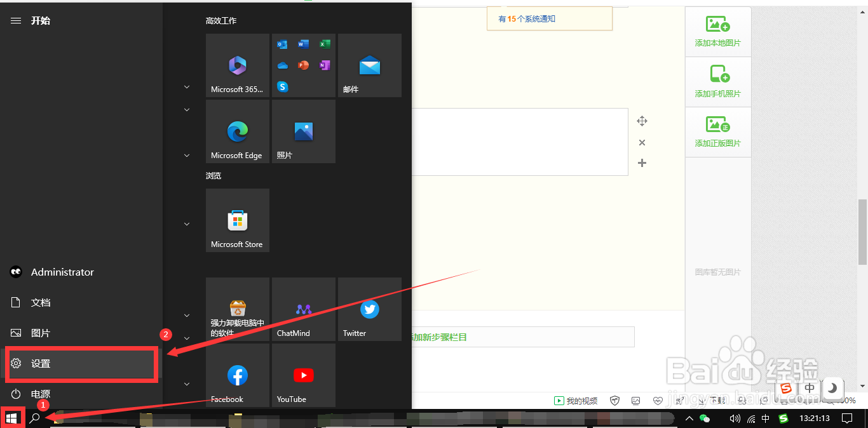
Task: Launch Excel from the Office tile group
Action: pos(325,44)
